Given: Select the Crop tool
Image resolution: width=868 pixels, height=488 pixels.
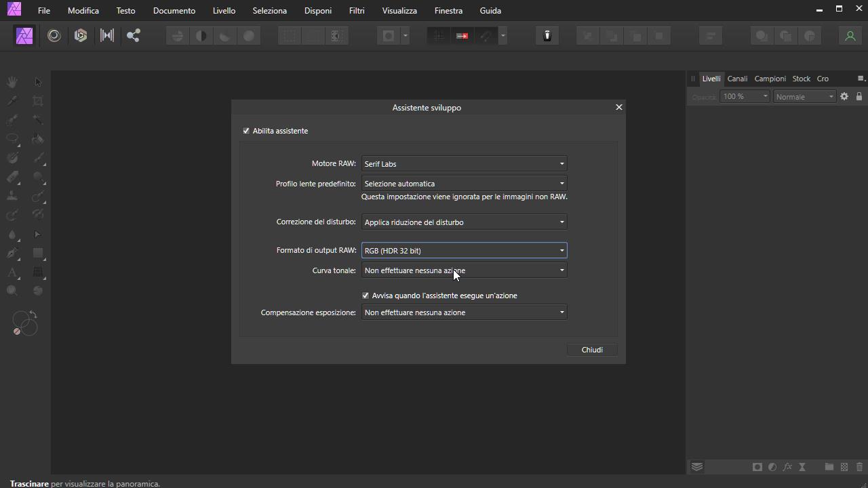Looking at the screenshot, I should (38, 101).
